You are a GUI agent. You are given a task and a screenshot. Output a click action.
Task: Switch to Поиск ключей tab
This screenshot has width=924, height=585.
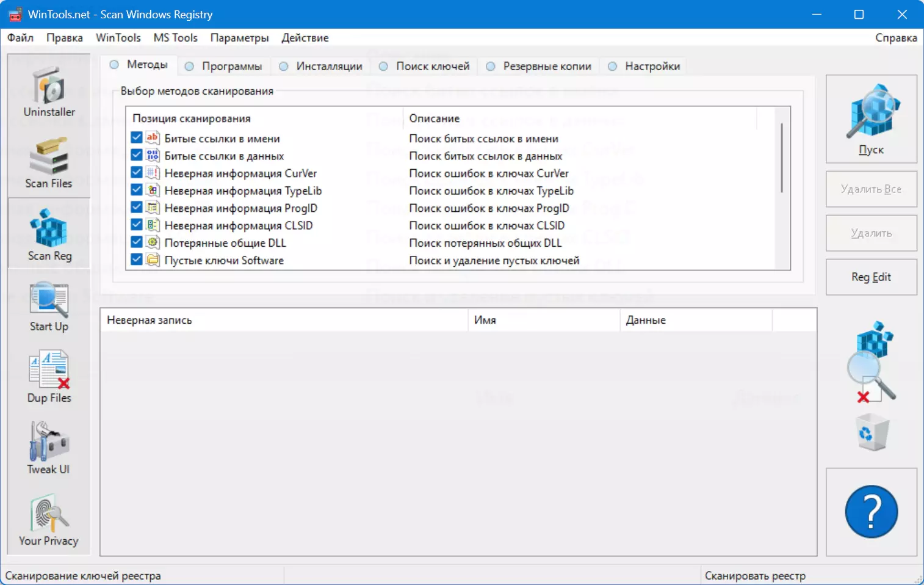tap(424, 66)
